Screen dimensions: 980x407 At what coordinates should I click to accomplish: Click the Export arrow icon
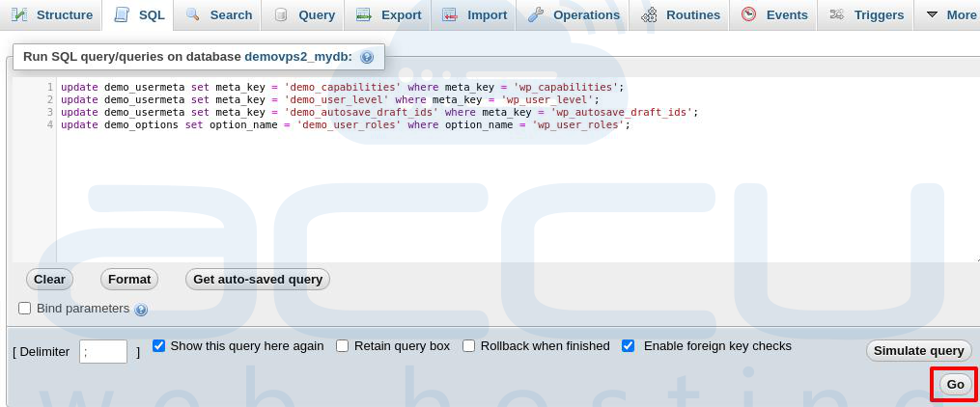tap(364, 14)
